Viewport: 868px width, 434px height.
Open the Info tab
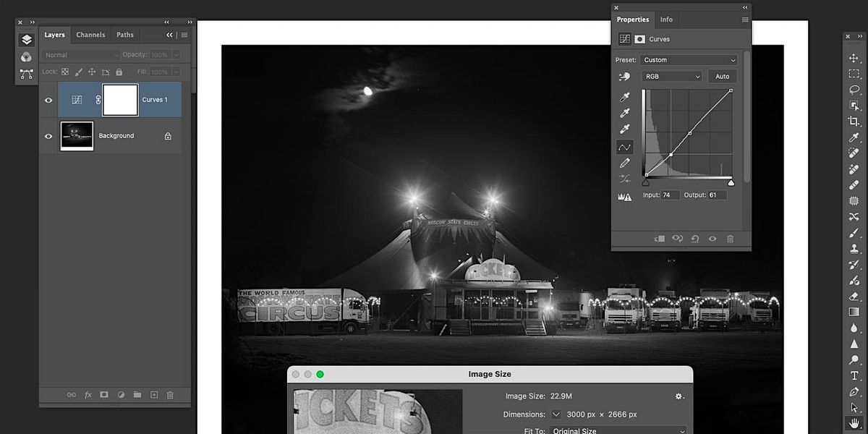click(x=666, y=20)
